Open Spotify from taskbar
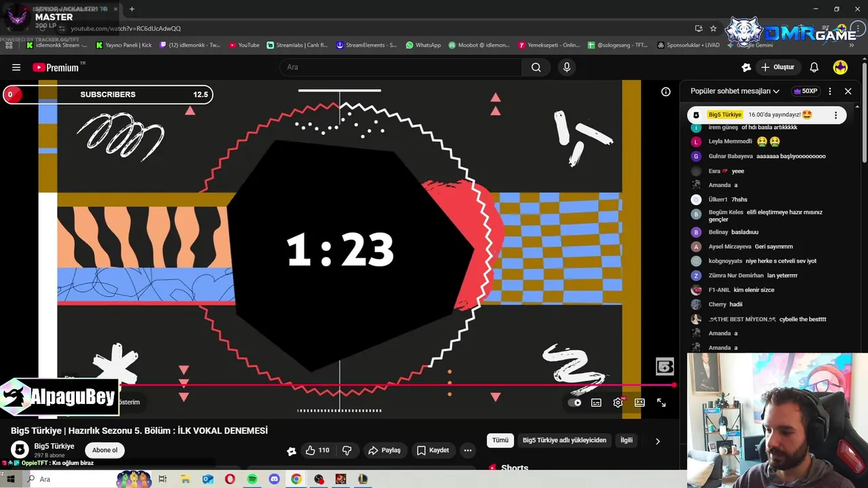This screenshot has height=488, width=868. point(252,479)
